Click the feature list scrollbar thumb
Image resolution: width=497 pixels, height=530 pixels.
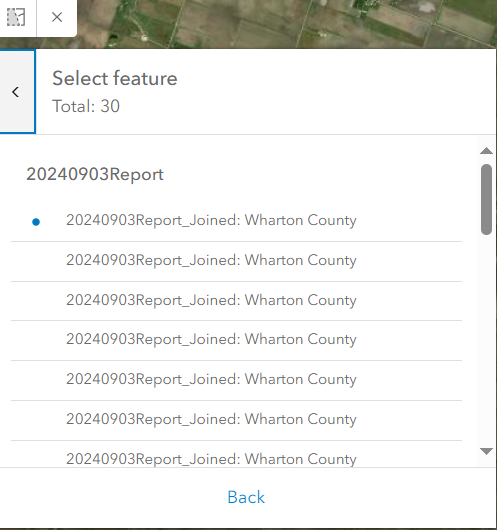(x=486, y=199)
